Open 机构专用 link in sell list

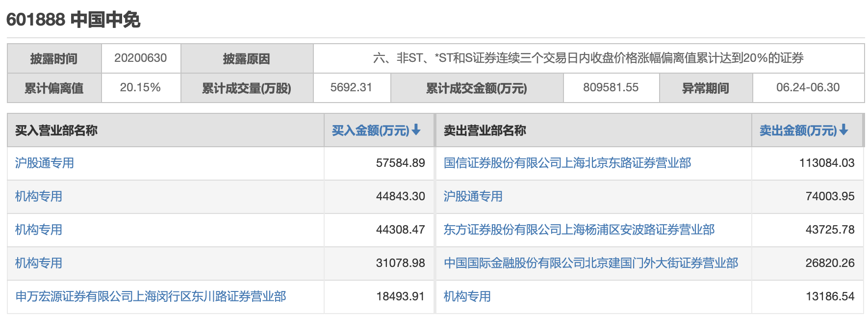[467, 296]
